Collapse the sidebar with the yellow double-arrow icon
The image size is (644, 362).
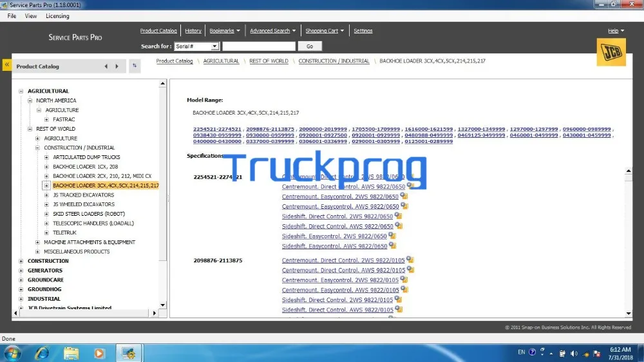tap(7, 65)
